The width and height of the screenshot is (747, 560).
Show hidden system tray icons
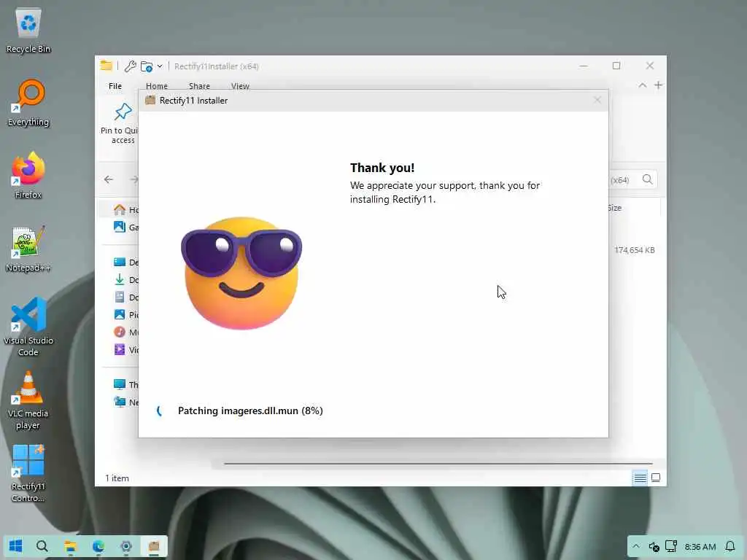click(635, 546)
